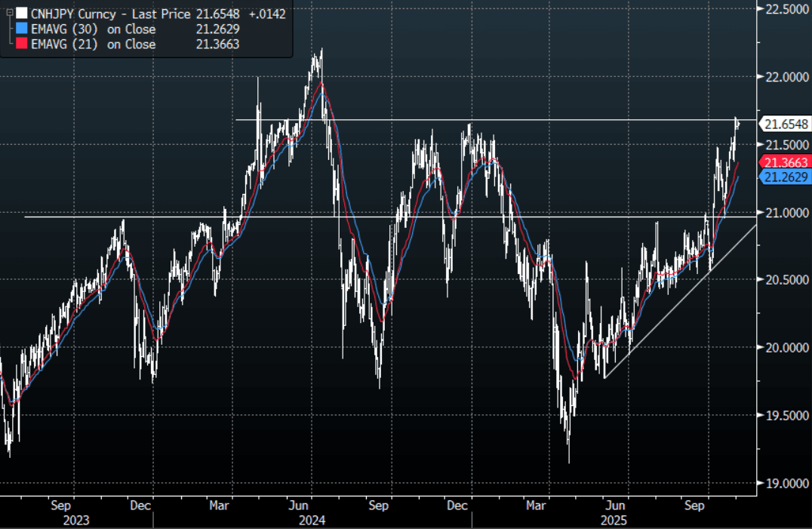This screenshot has width=812, height=529.
Task: Collapse the legend tree with minus box
Action: (9, 14)
